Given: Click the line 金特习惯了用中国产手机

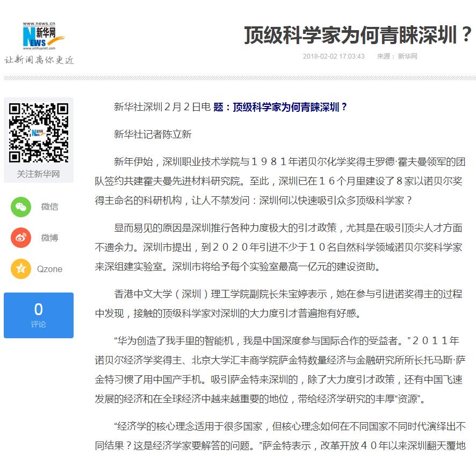Looking at the screenshot, I should 279,380.
